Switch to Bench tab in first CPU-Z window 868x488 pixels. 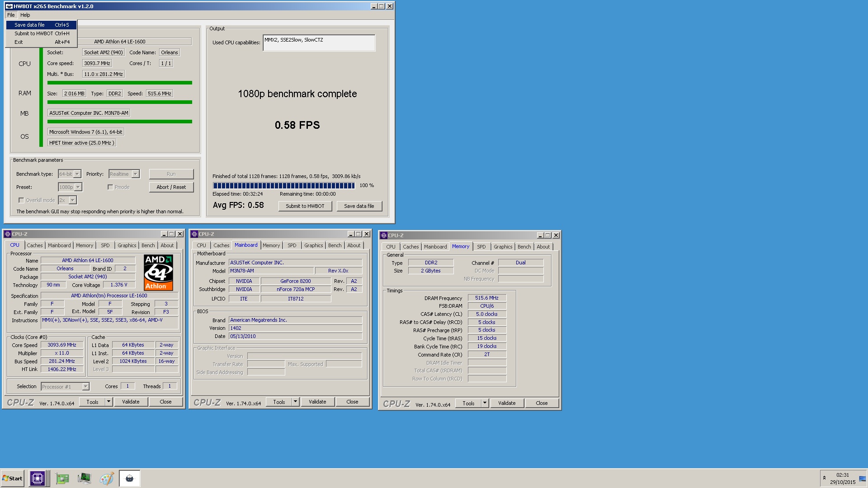click(148, 245)
